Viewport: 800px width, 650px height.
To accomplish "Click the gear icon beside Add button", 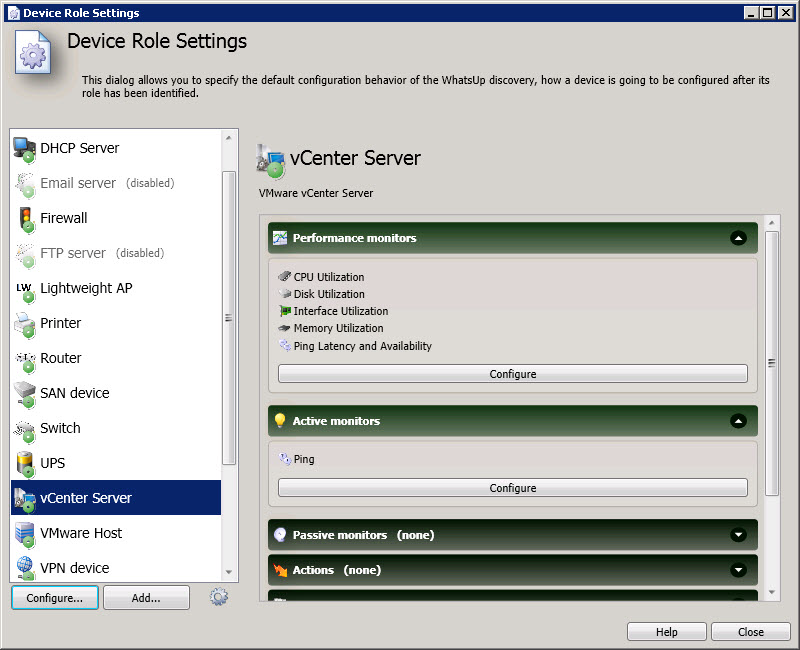I will [219, 597].
